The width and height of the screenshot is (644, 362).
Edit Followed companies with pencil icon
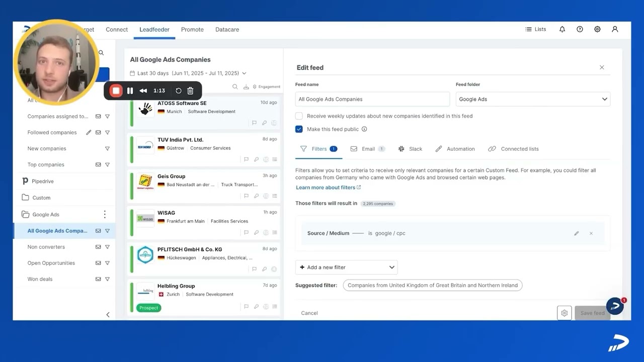(89, 132)
